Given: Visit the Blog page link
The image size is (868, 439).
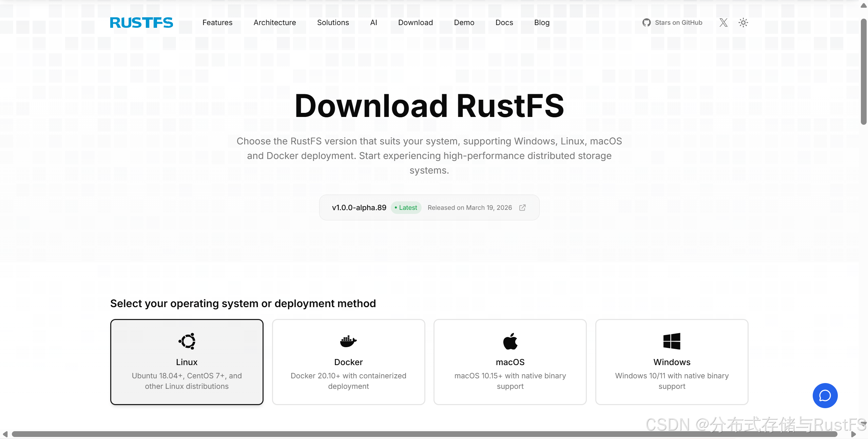Looking at the screenshot, I should [542, 23].
